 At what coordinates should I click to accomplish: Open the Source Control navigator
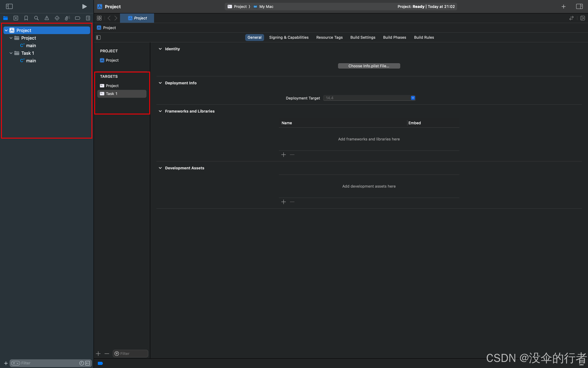pos(16,18)
